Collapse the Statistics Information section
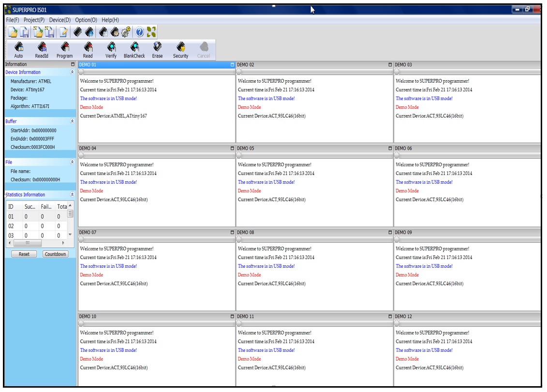 72,194
